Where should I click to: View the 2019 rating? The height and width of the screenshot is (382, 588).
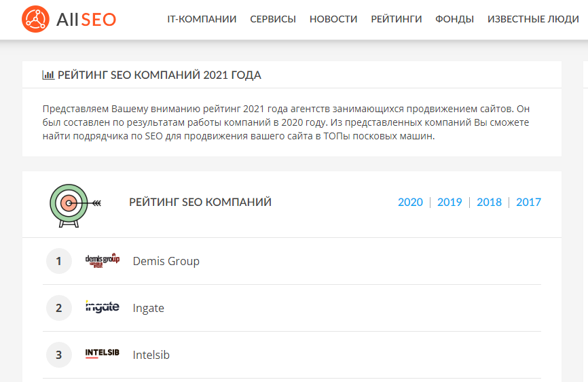click(449, 203)
